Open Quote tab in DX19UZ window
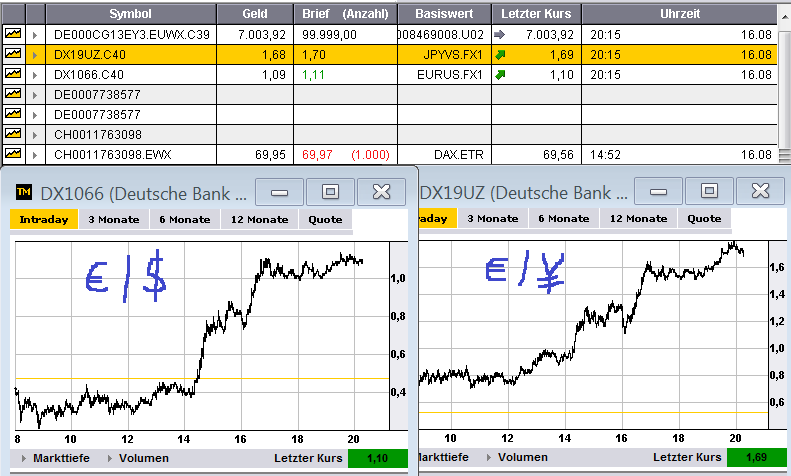Screen dimensions: 791x476 click(x=704, y=218)
